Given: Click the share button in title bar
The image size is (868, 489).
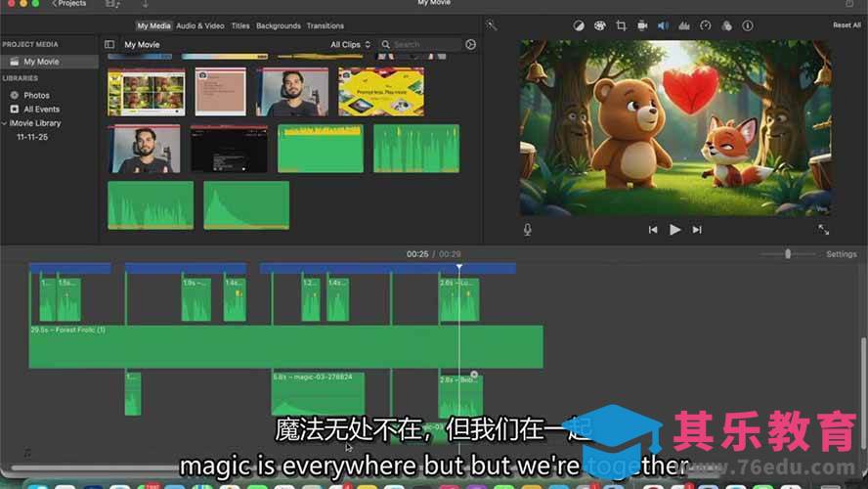Looking at the screenshot, I should tap(849, 3).
